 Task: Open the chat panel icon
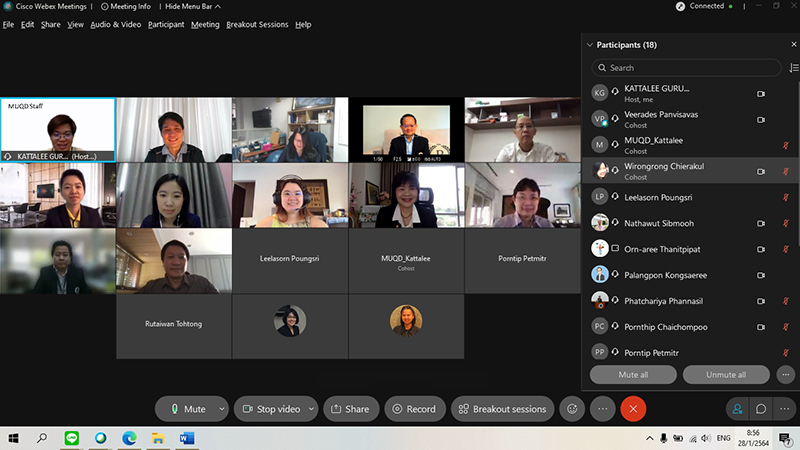coord(761,409)
